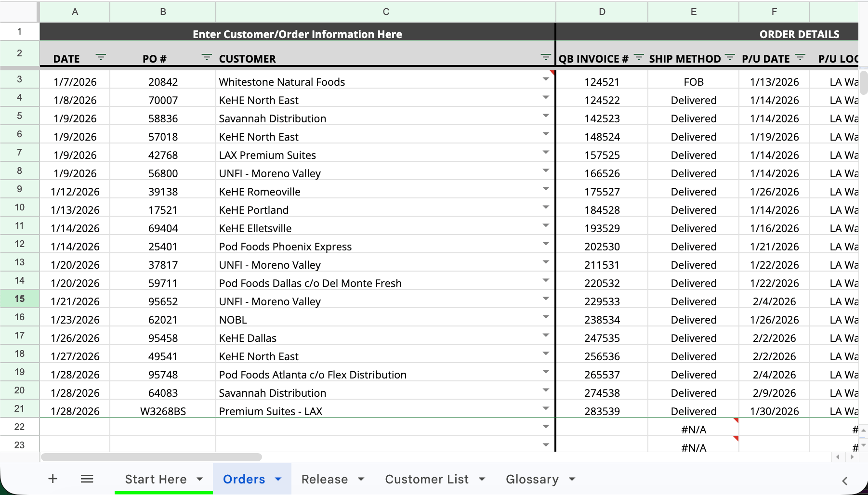Click the empty PO cell in row 23

coord(163,444)
